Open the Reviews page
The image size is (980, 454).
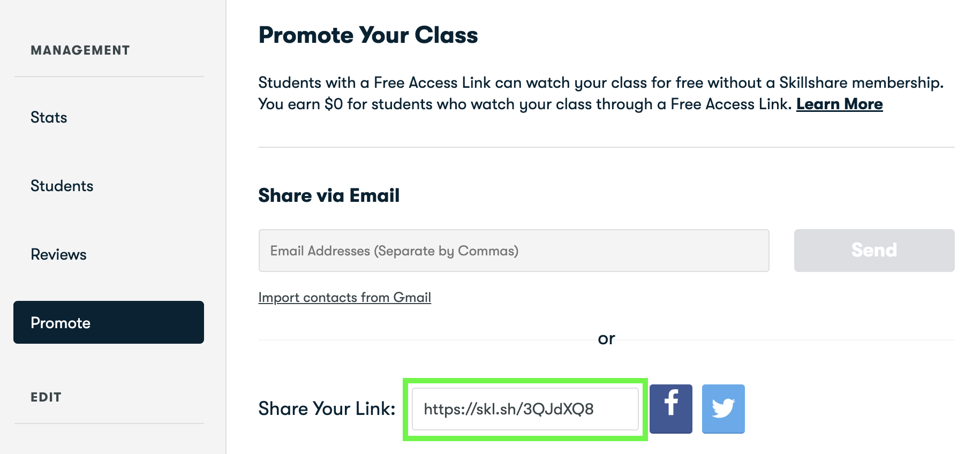tap(58, 254)
